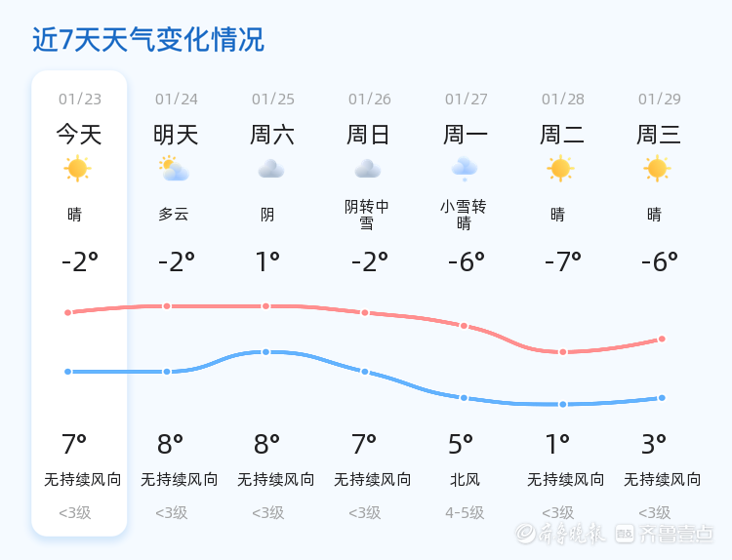
Task: Click Tuesday's sunny weather icon
Action: tap(560, 169)
